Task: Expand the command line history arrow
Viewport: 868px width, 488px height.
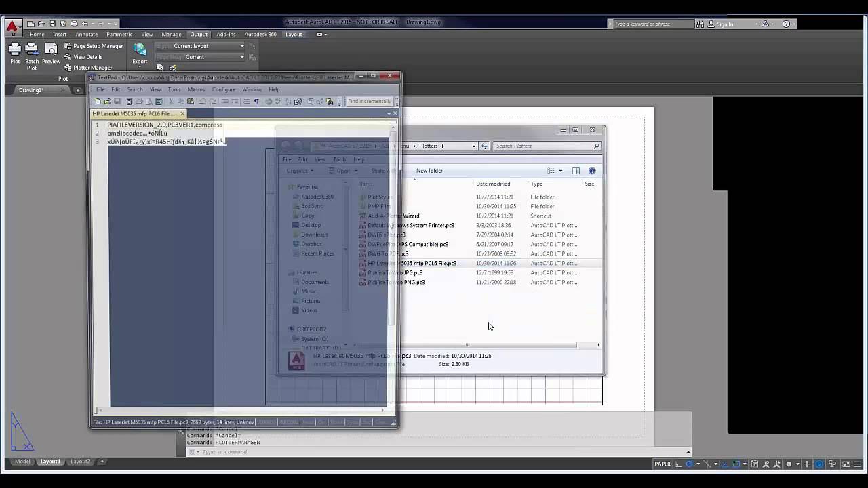Action: tap(688, 452)
